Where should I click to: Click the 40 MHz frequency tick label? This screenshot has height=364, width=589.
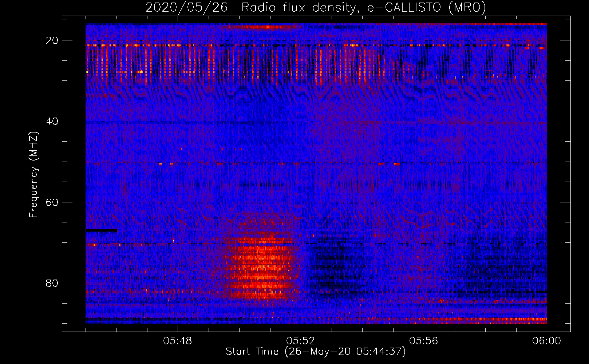pyautogui.click(x=52, y=121)
